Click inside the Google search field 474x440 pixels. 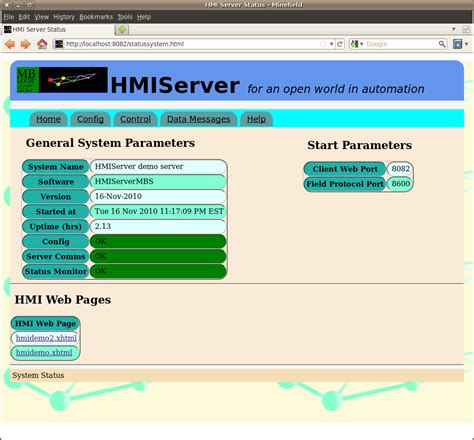pos(401,44)
